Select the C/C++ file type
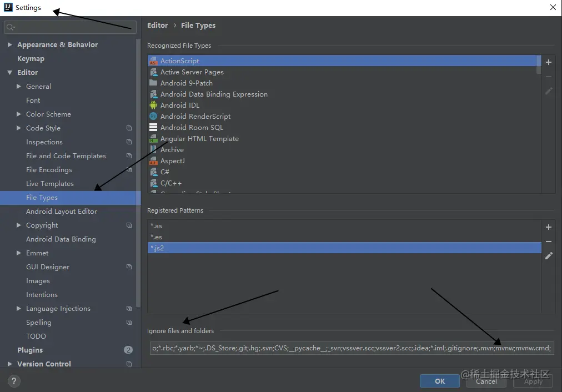Viewport: 562px width, 392px height. tap(171, 183)
